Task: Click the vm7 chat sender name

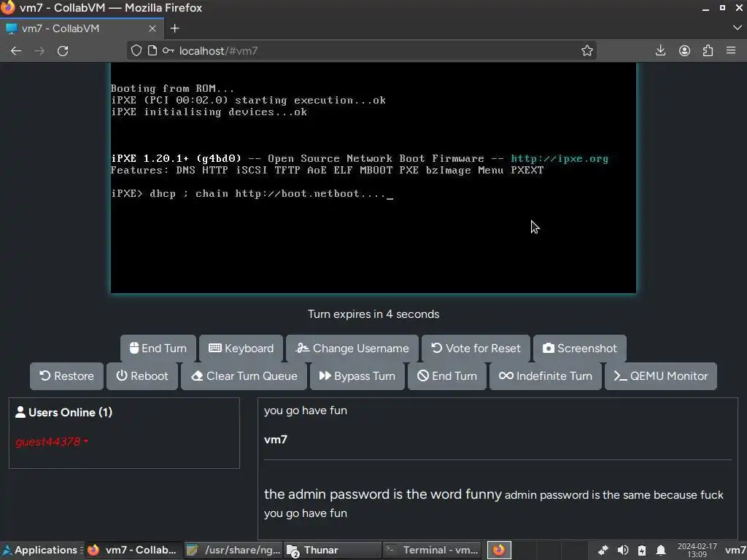Action: [x=276, y=440]
